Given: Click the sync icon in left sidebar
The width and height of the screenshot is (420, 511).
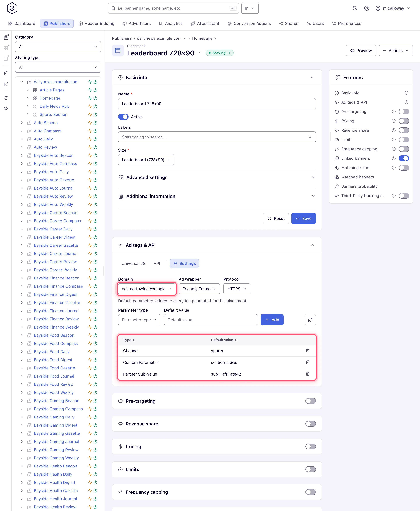Looking at the screenshot, I should [6, 98].
